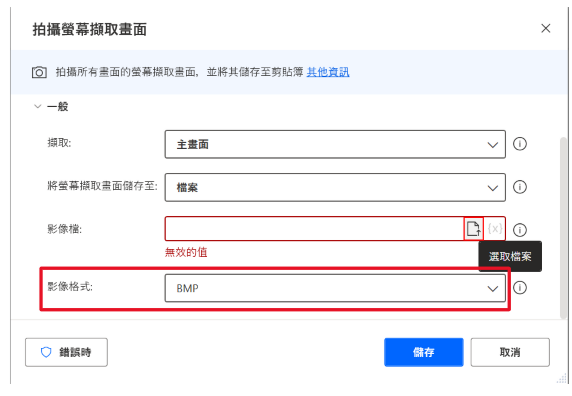572x396 pixels.
Task: Click the {x} variable picker icon
Action: click(x=495, y=229)
